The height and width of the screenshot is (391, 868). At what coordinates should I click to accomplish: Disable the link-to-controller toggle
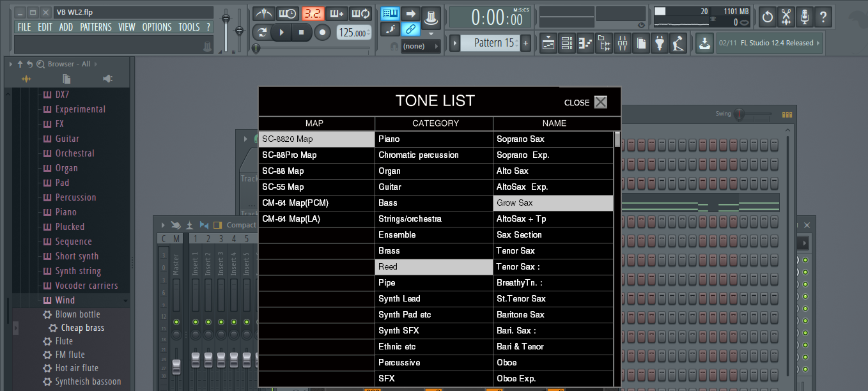click(410, 29)
